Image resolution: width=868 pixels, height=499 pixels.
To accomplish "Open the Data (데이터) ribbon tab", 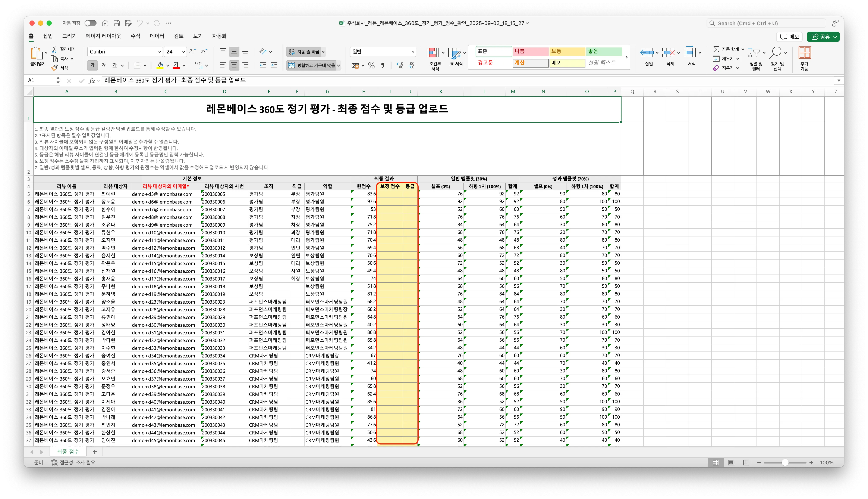I will 157,36.
